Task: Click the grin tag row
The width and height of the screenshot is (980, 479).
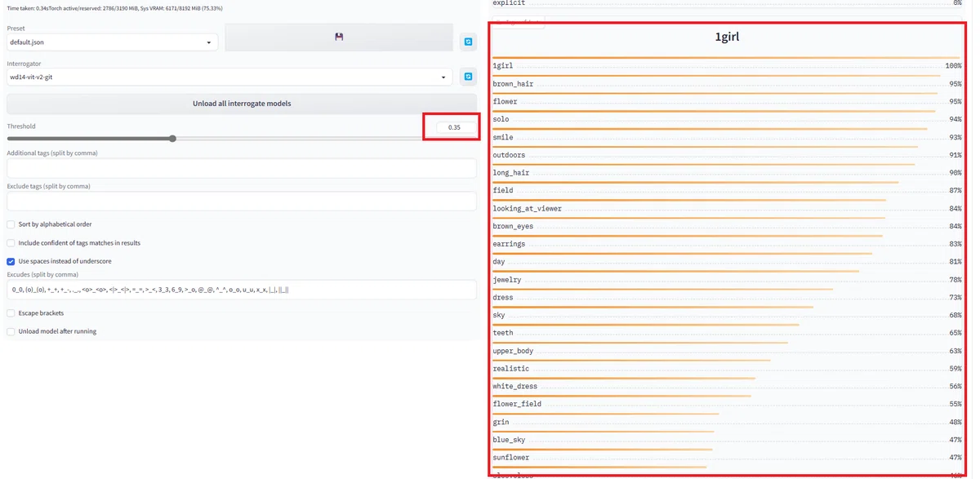Action: point(727,422)
